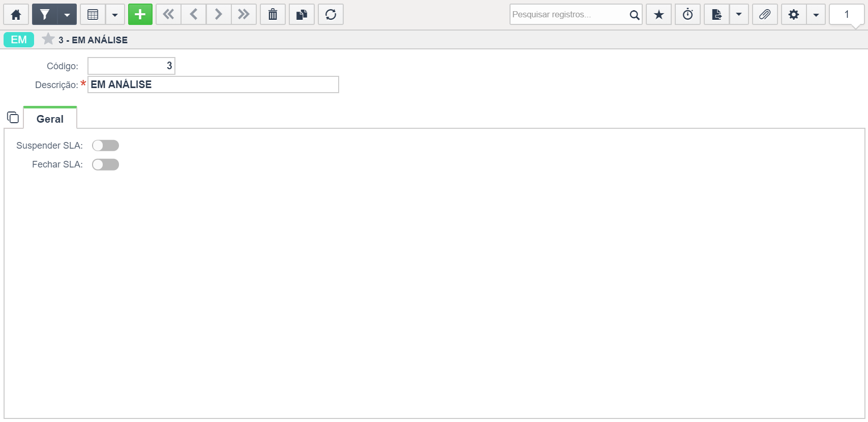Jump to the first record
Image resolution: width=868 pixels, height=422 pixels.
click(168, 14)
